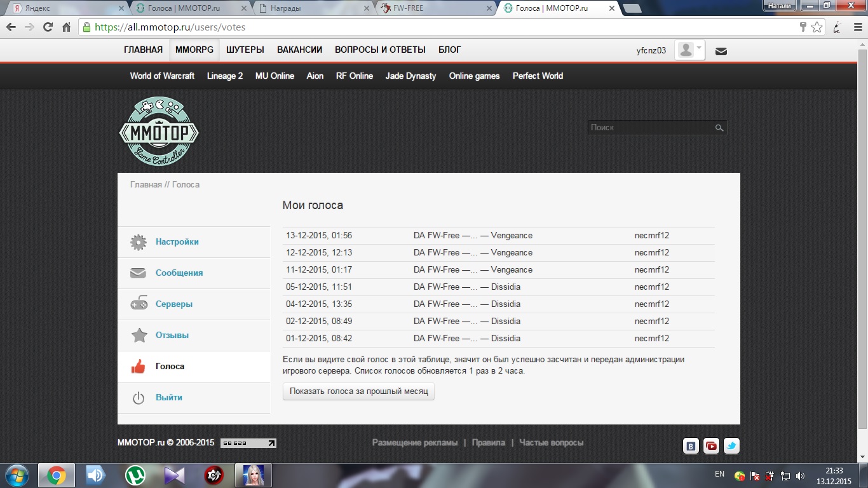Open the taskbar clock showing 21:33
868x488 pixels.
[x=834, y=475]
